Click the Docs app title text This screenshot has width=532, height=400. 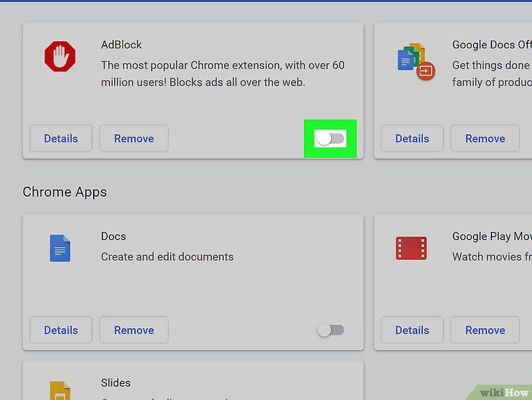click(113, 236)
